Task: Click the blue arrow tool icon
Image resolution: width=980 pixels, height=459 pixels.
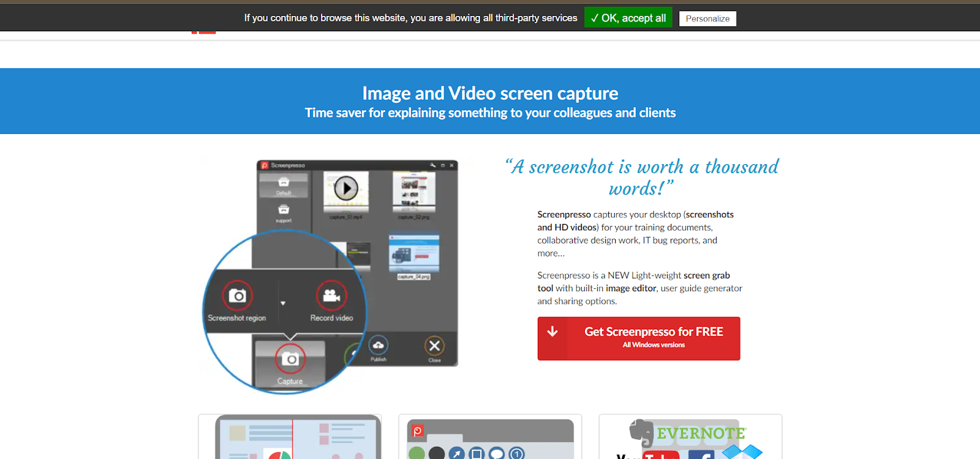Action: click(x=456, y=454)
